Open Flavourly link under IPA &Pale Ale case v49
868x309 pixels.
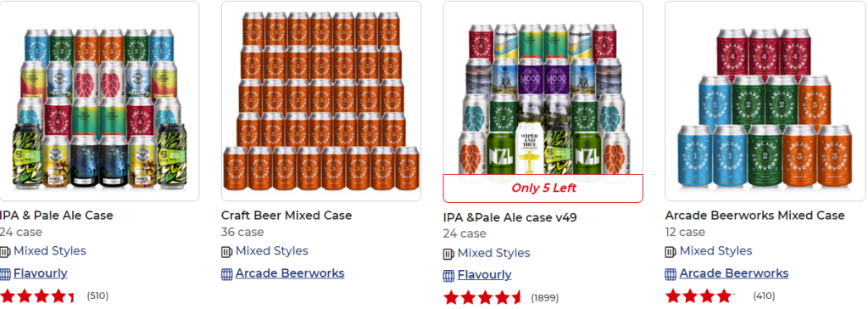[484, 274]
